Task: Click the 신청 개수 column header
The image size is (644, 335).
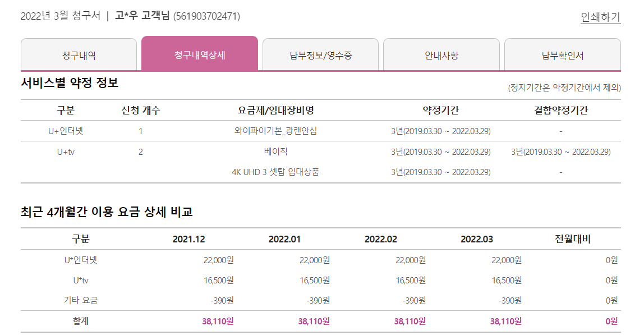Action: pos(141,110)
